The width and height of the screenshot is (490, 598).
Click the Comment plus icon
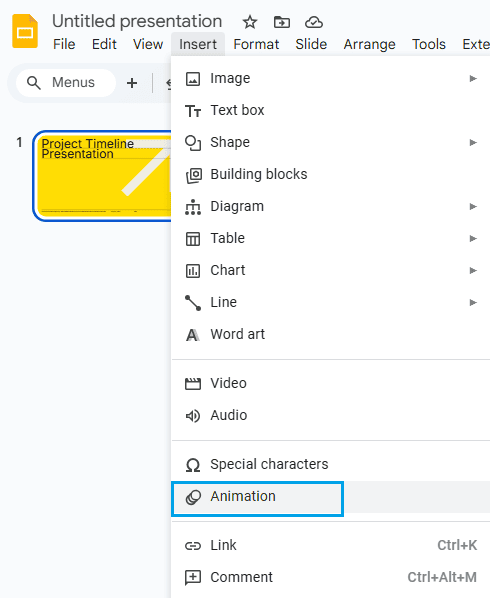tap(193, 578)
